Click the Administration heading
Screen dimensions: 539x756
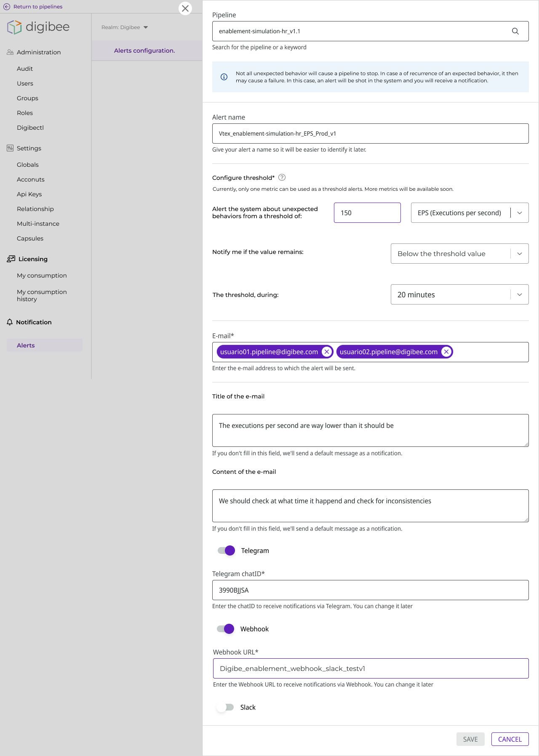click(x=39, y=52)
